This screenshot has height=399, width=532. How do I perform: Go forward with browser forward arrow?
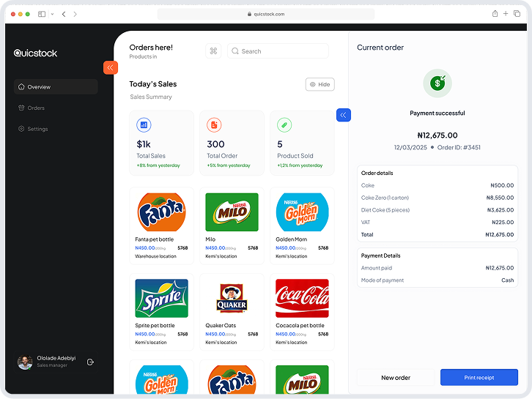tap(75, 14)
